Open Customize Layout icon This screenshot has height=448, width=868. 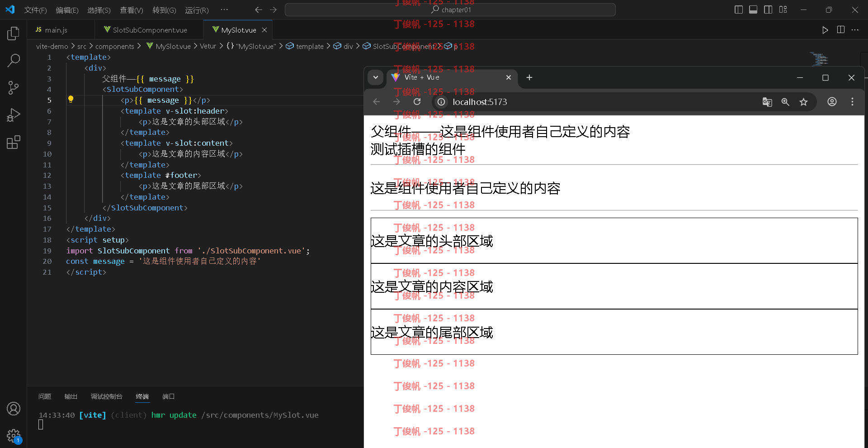click(783, 10)
